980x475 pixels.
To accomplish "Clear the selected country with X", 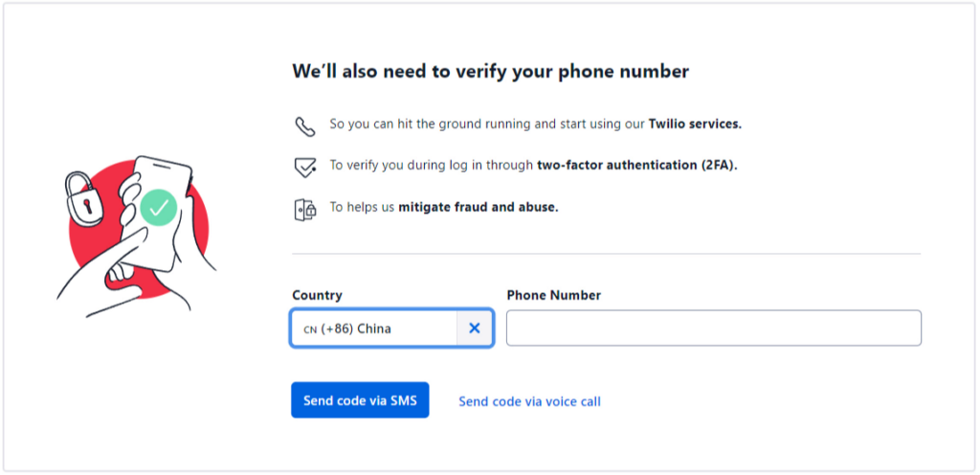I will click(475, 328).
